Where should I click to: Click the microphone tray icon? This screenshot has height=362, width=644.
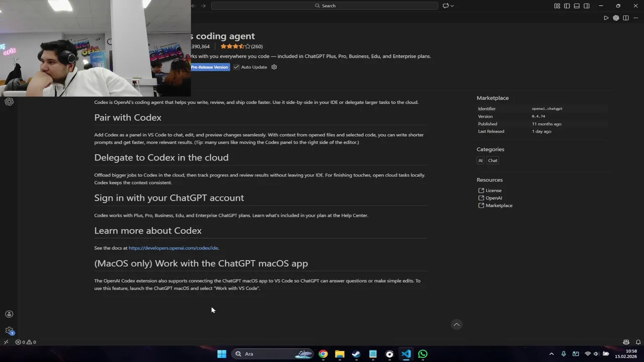click(563, 354)
